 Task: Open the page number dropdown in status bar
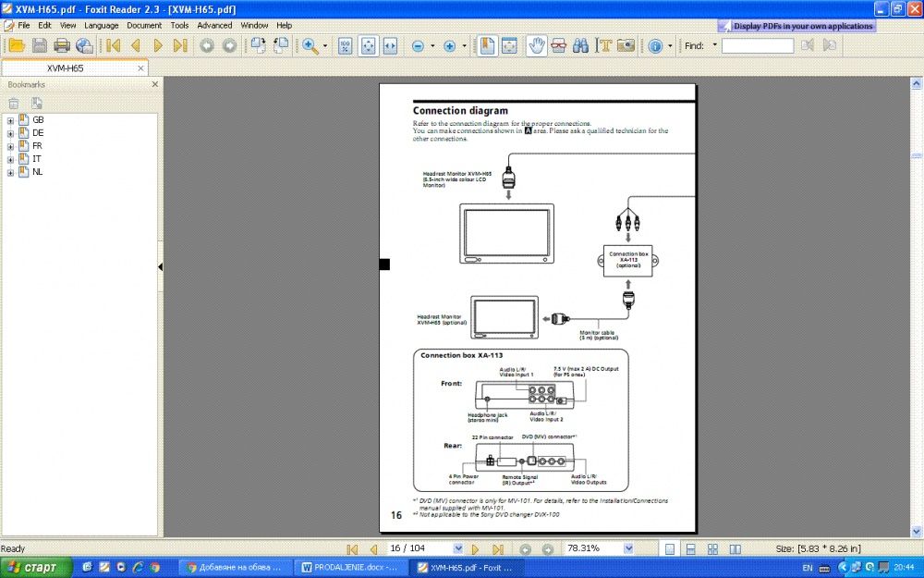click(x=458, y=547)
